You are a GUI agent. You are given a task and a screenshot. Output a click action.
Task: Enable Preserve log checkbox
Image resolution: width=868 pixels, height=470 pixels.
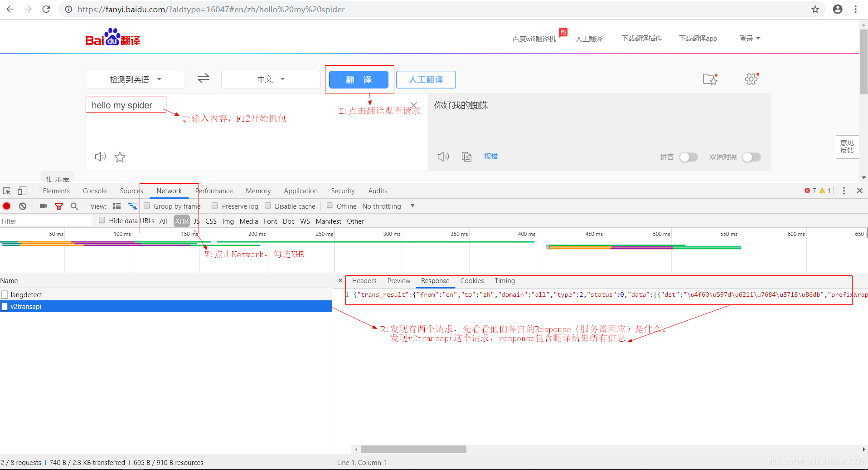pyautogui.click(x=215, y=206)
